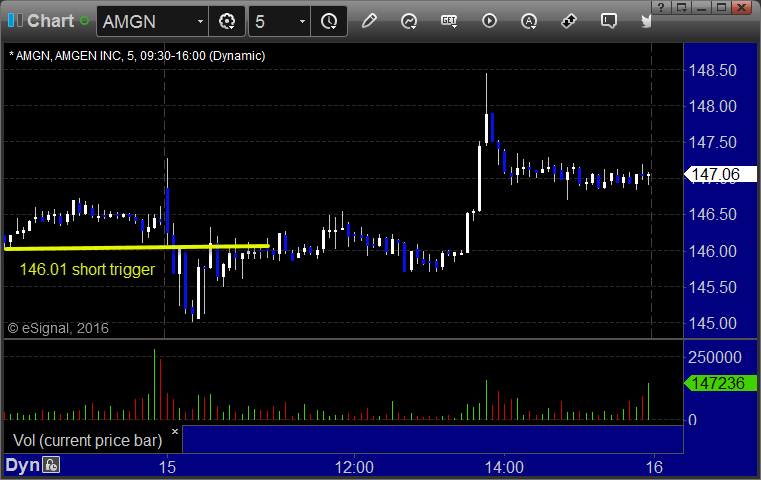Click the 16 date label on axis
This screenshot has width=761, height=480.
click(654, 467)
